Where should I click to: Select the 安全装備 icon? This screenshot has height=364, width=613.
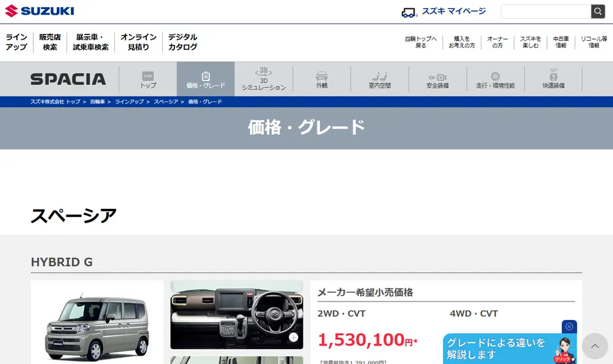click(437, 77)
